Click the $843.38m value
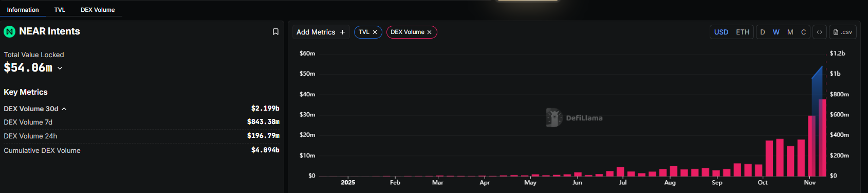This screenshot has height=193, width=868. (263, 122)
